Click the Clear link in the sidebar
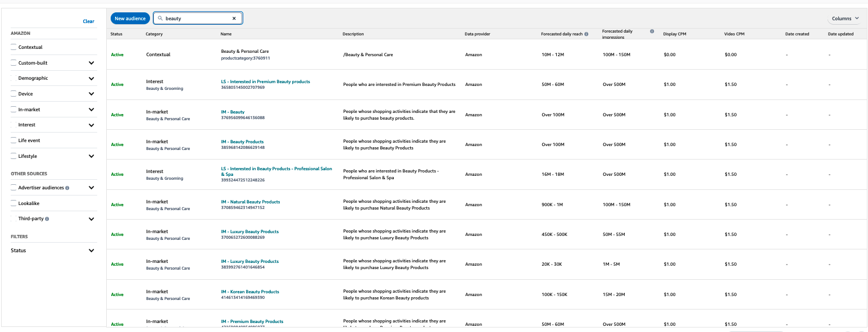The height and width of the screenshot is (332, 868). tap(89, 21)
